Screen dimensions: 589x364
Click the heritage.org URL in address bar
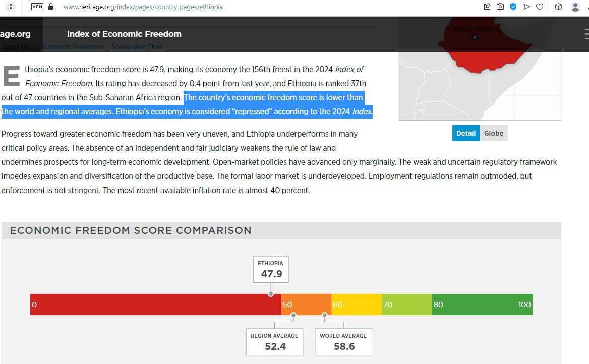[143, 7]
